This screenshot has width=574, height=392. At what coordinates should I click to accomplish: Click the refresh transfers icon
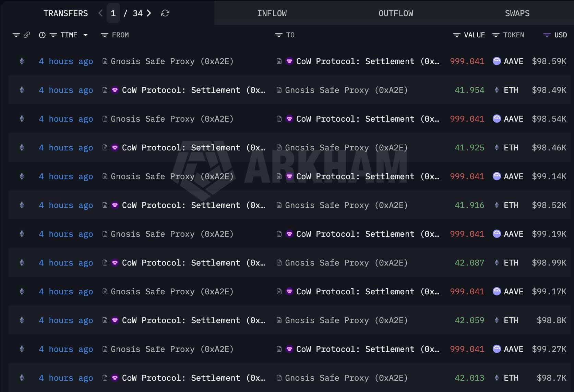tap(165, 13)
